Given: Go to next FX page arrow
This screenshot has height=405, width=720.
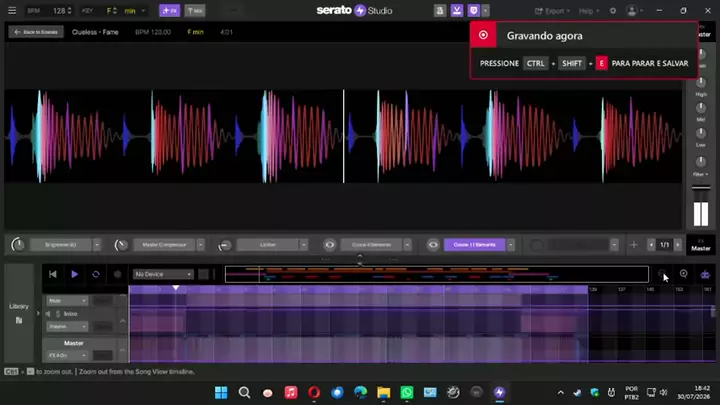Looking at the screenshot, I should (x=677, y=245).
